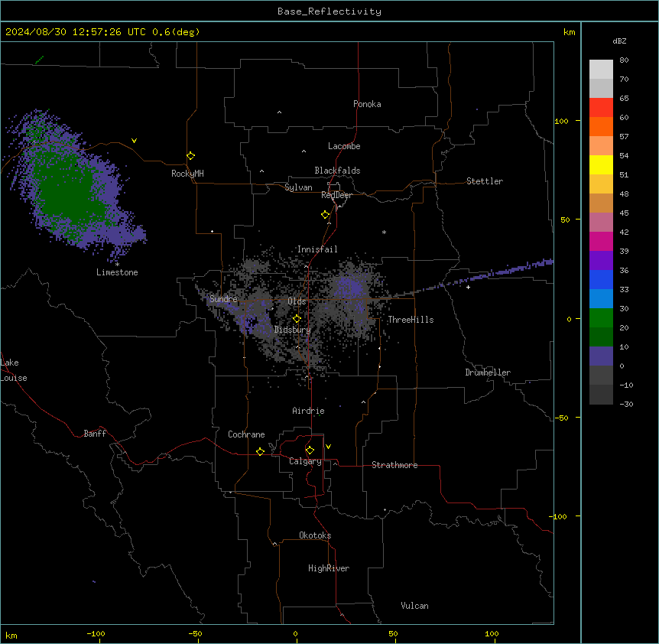Pick the red 60-65 dBZ legend swatch
This screenshot has height=644, width=659.
click(x=601, y=108)
